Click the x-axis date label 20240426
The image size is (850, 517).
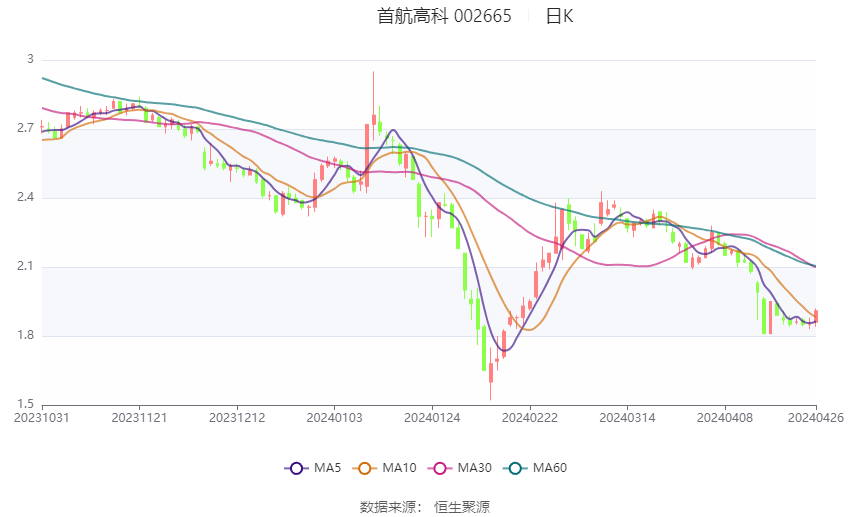(x=816, y=418)
